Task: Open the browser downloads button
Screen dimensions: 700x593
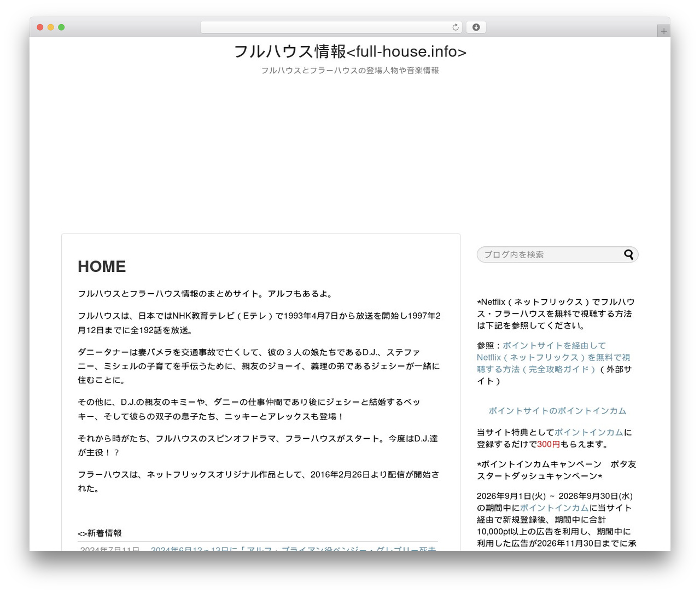Action: pos(476,27)
